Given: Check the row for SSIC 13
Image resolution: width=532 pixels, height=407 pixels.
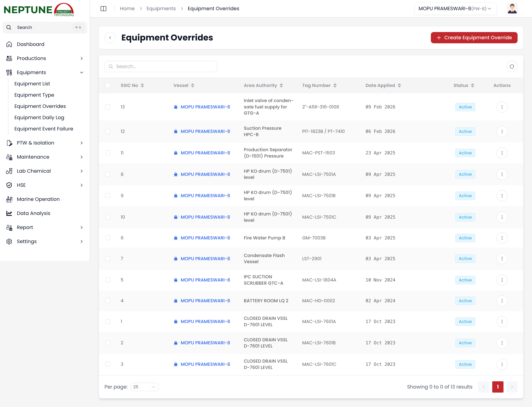Looking at the screenshot, I should tap(108, 107).
